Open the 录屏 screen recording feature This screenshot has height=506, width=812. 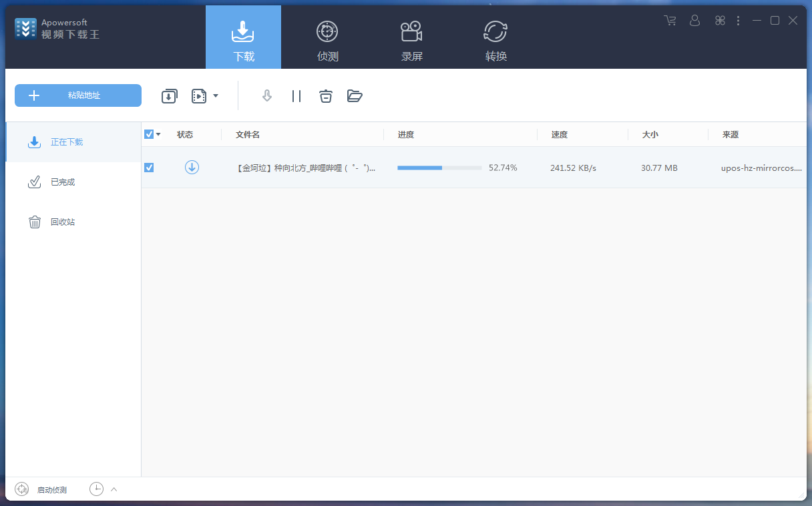tap(411, 31)
